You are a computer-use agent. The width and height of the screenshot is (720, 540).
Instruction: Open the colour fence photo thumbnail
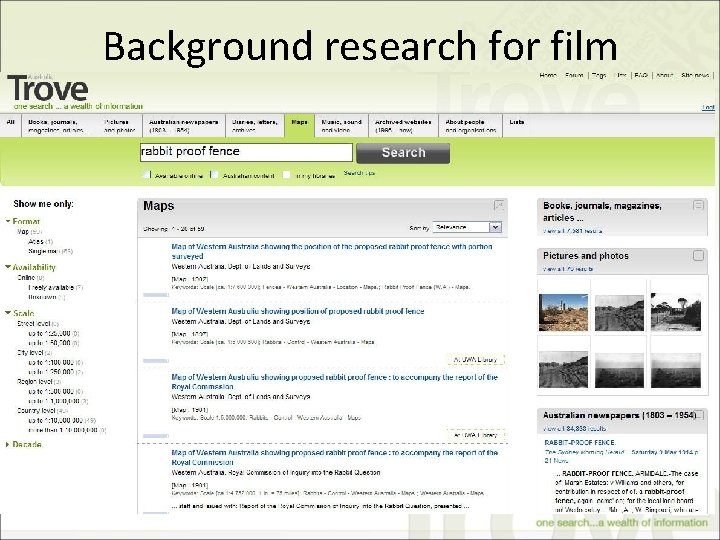tap(563, 313)
